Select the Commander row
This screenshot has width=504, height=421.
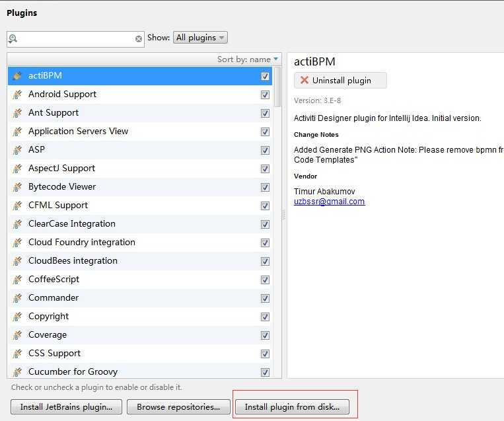(x=140, y=298)
